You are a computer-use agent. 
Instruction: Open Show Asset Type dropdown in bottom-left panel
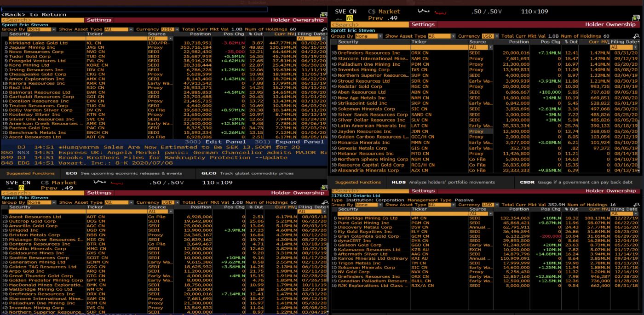tap(119, 202)
